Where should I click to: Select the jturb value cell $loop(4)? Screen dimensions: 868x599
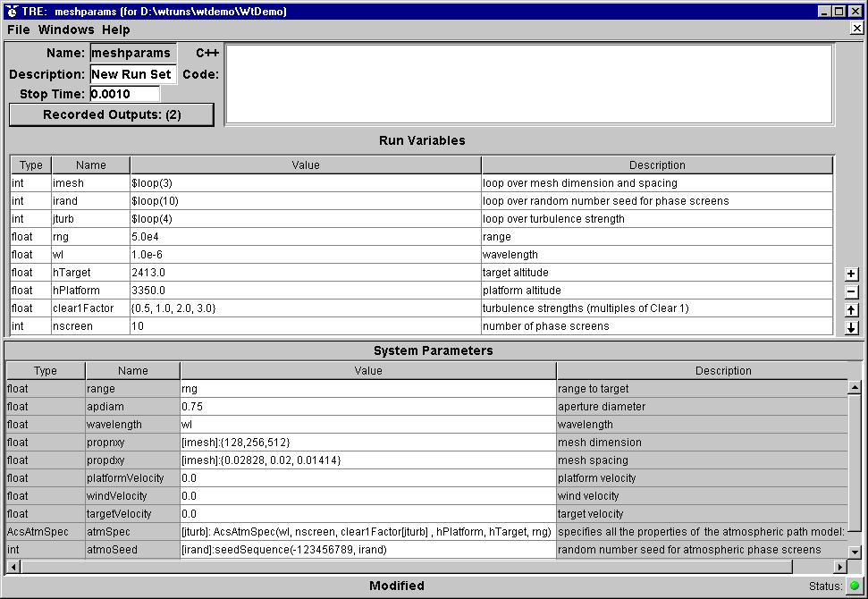306,219
